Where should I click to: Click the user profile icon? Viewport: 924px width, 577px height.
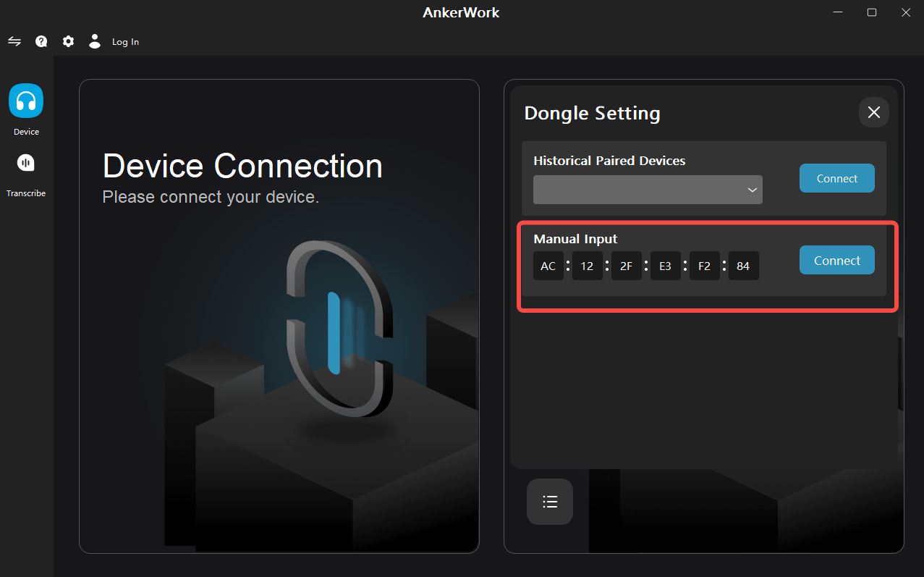click(x=95, y=41)
